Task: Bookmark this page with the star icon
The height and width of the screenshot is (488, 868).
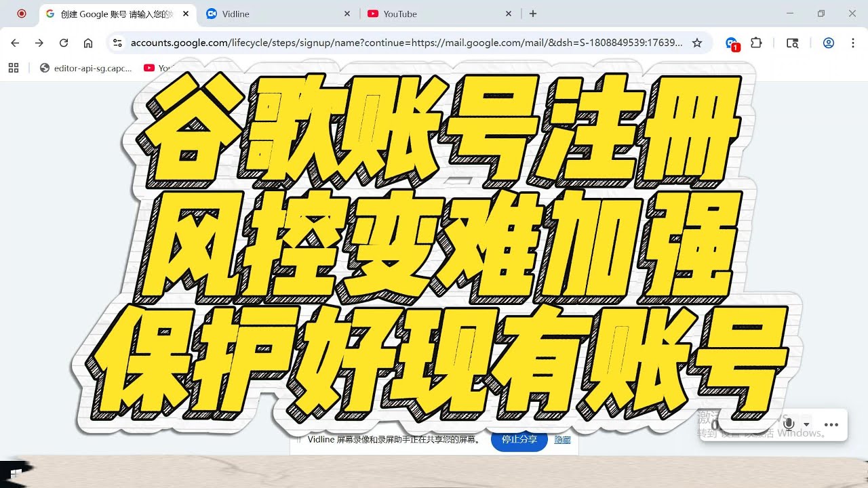Action: (697, 43)
